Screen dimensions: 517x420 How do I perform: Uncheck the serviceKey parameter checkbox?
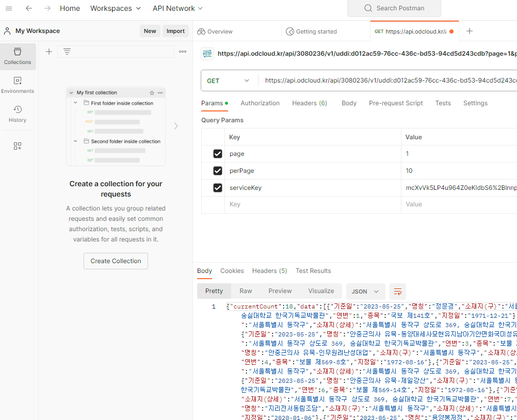click(218, 188)
